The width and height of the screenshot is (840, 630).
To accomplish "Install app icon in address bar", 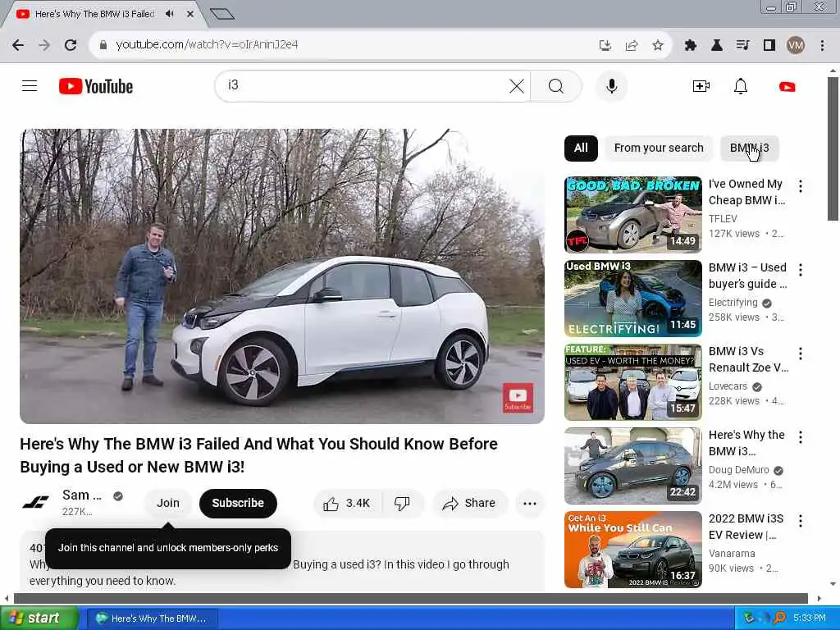I will (x=605, y=46).
